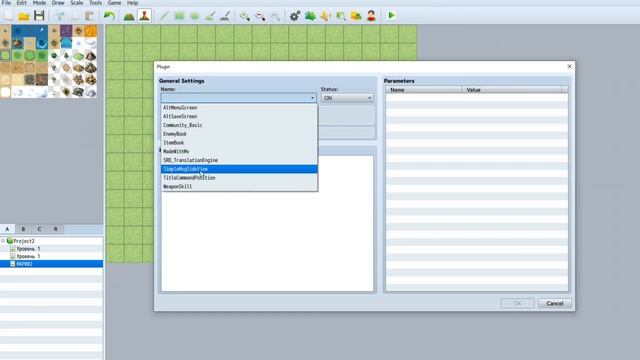Viewport: 640px width, 360px height.
Task: Switch to tileset tab C
Action: pyautogui.click(x=40, y=229)
